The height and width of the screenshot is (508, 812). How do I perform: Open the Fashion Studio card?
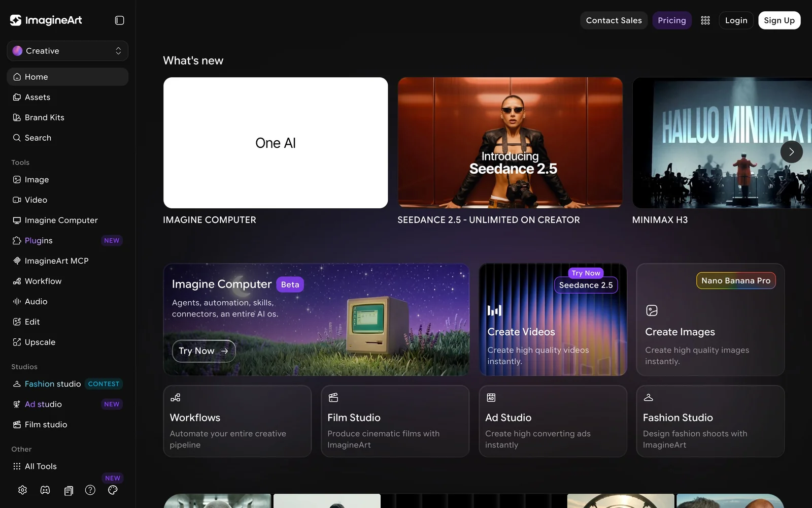(x=710, y=421)
